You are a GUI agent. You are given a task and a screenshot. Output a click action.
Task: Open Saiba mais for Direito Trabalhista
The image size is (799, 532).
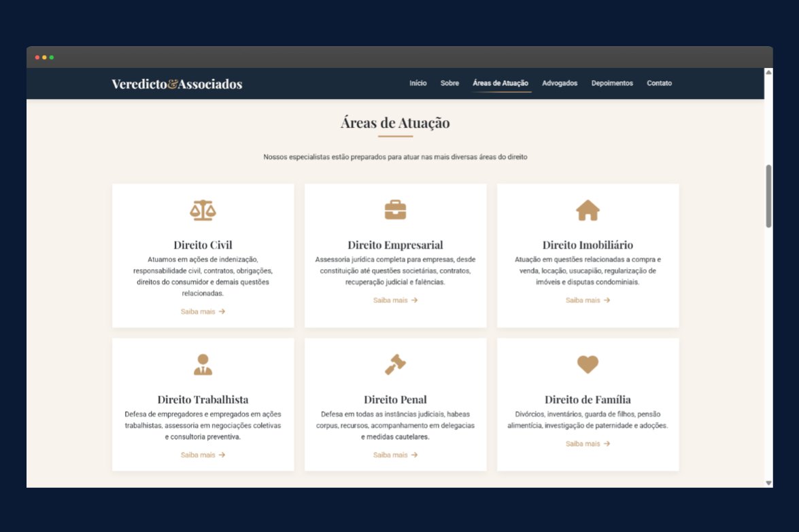coord(203,455)
